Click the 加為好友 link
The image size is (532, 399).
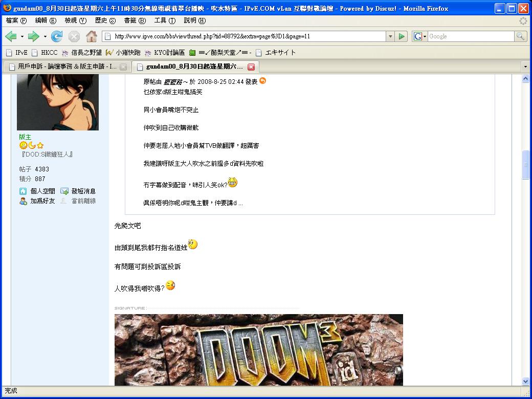pos(42,201)
